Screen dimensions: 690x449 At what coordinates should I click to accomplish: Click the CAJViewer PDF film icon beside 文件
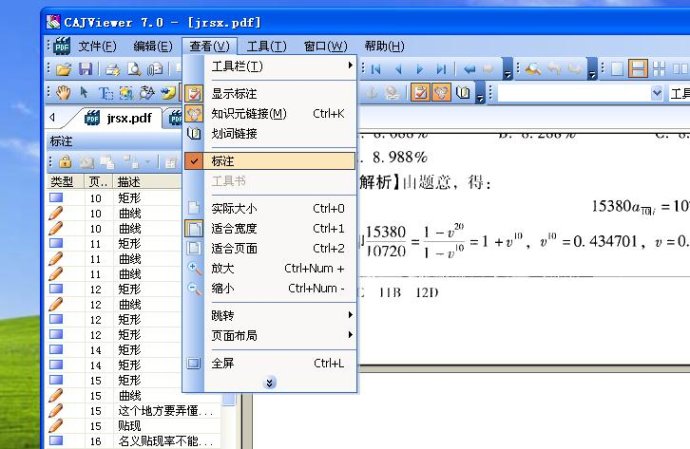click(x=62, y=46)
